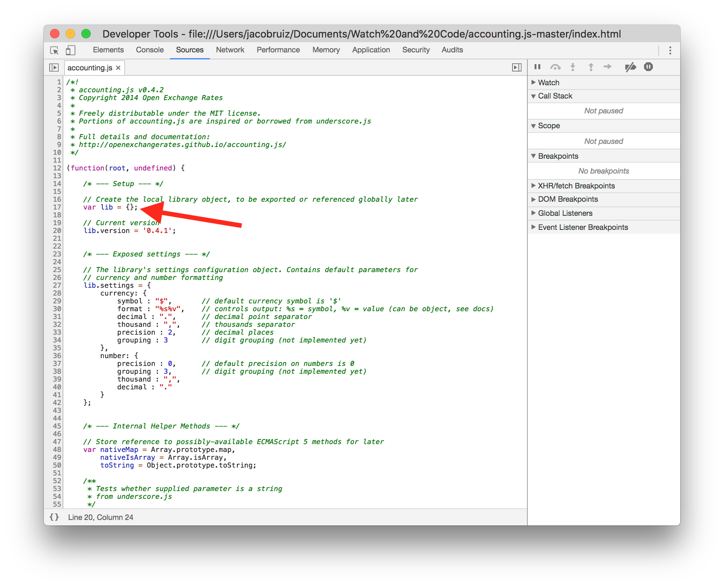Switch to the Application tab
This screenshot has height=588, width=724.
coord(371,50)
